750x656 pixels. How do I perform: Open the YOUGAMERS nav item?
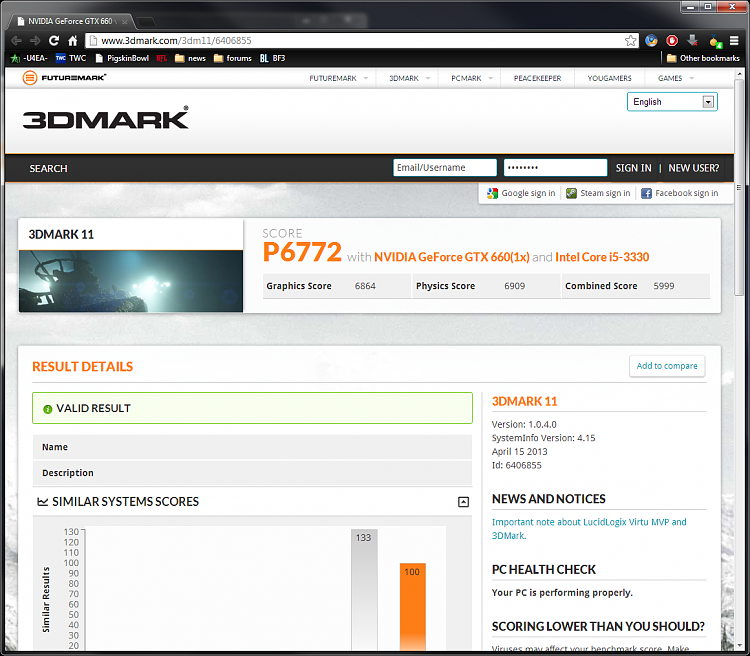609,78
